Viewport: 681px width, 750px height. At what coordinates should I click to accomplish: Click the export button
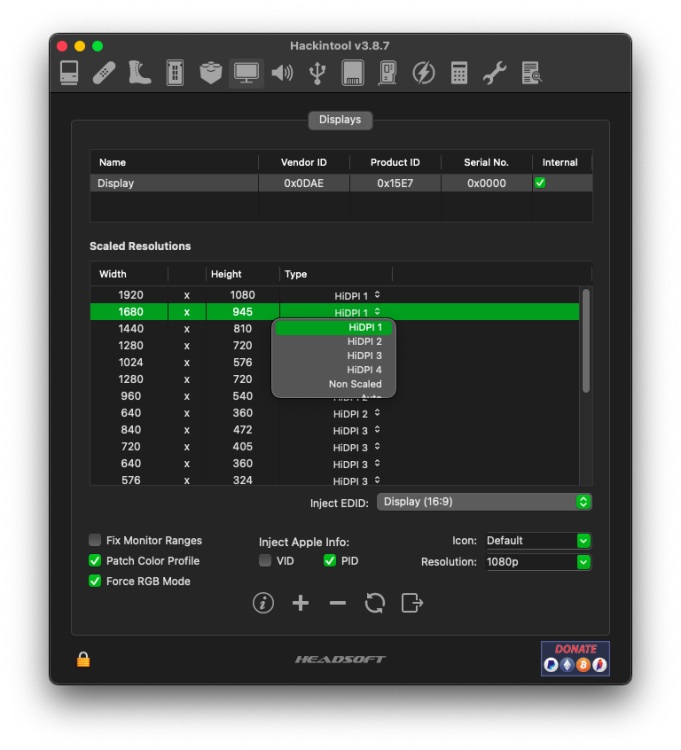[412, 603]
